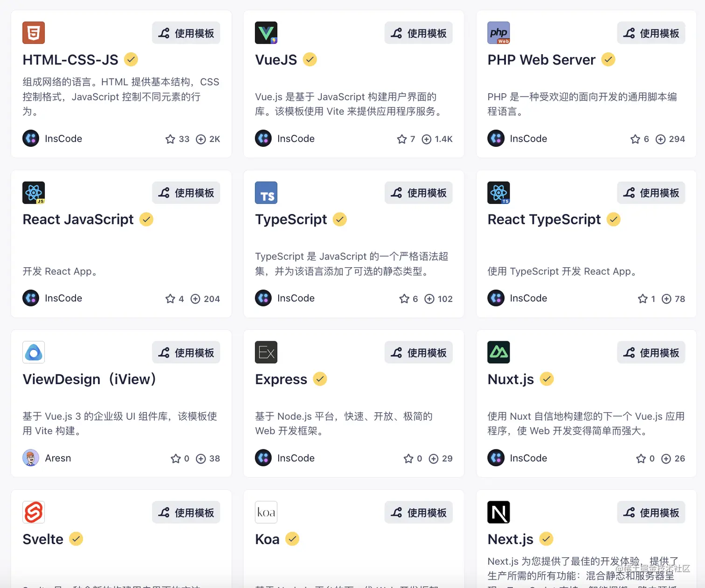Click the verified badge next to Nuxt.js
This screenshot has height=588, width=705.
coord(546,379)
